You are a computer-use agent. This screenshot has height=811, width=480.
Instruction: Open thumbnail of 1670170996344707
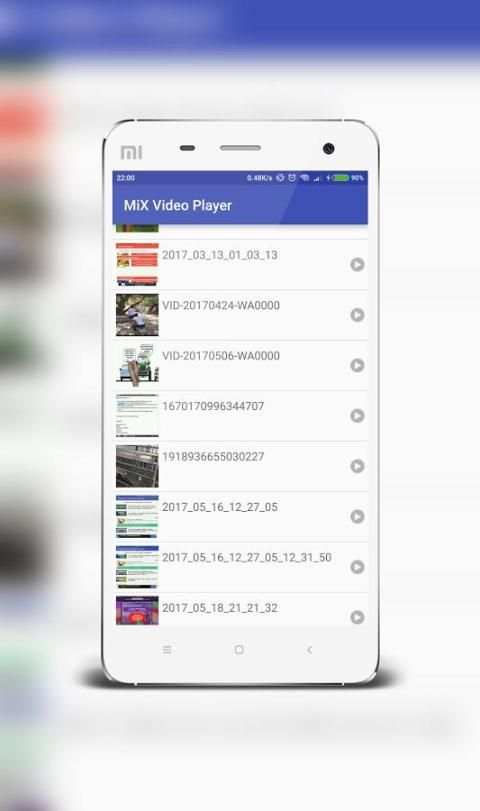[137, 416]
